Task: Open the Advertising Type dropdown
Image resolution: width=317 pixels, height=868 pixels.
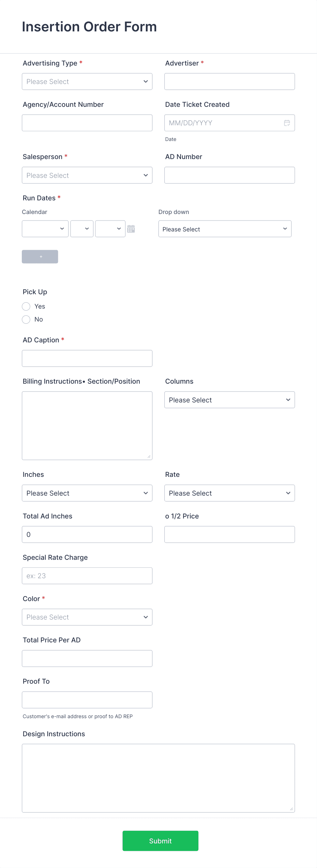Action: tap(87, 81)
